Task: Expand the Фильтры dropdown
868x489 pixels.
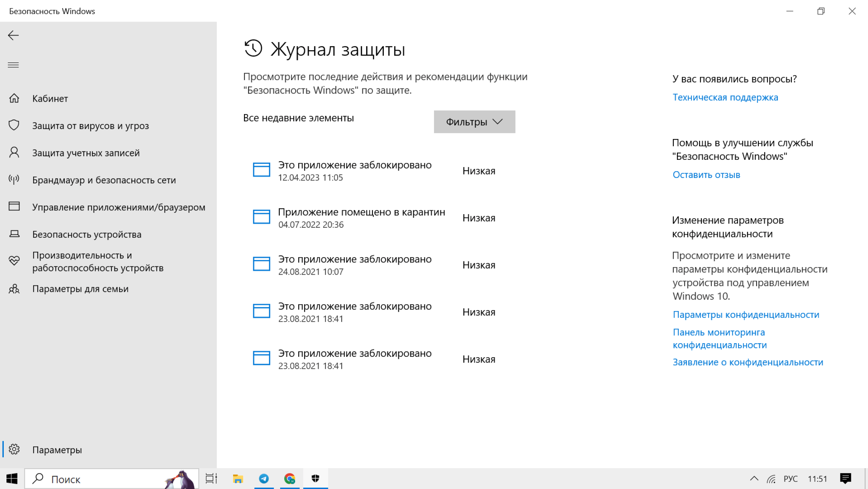Action: pyautogui.click(x=474, y=122)
